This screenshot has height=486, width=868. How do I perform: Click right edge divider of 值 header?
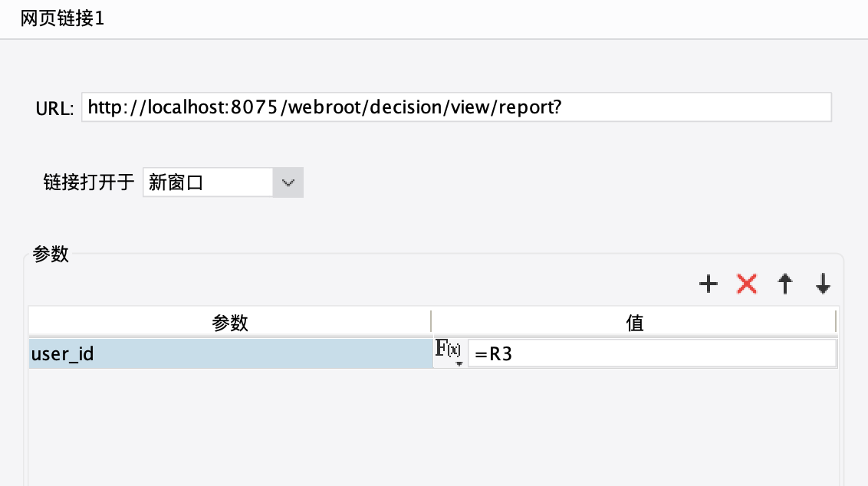[x=836, y=322]
